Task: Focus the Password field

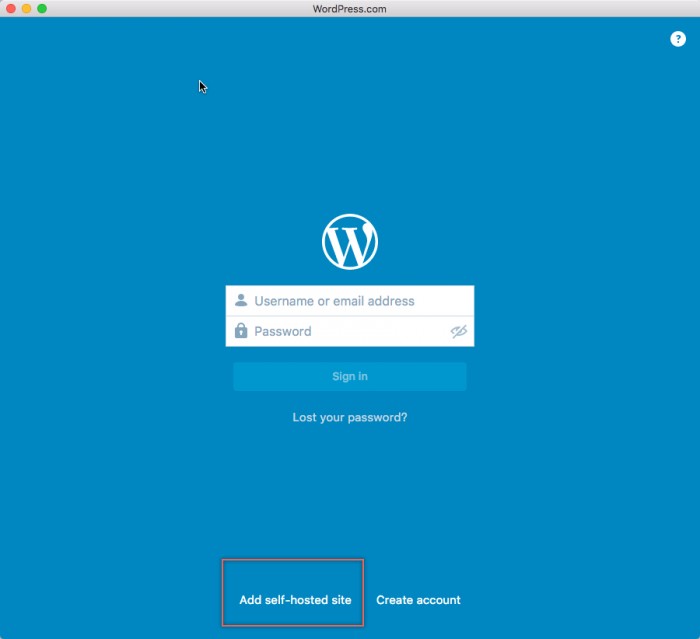Action: 350,331
